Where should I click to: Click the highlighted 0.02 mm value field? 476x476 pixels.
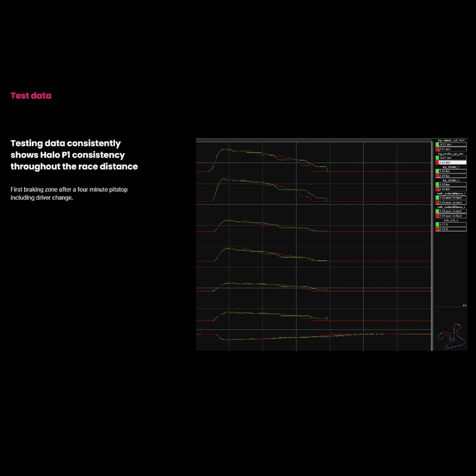click(x=453, y=162)
